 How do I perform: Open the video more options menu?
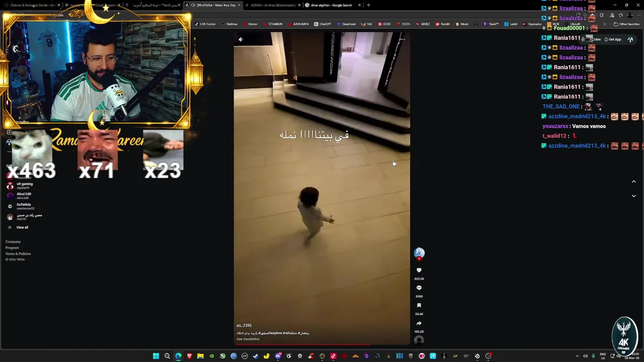403,39
